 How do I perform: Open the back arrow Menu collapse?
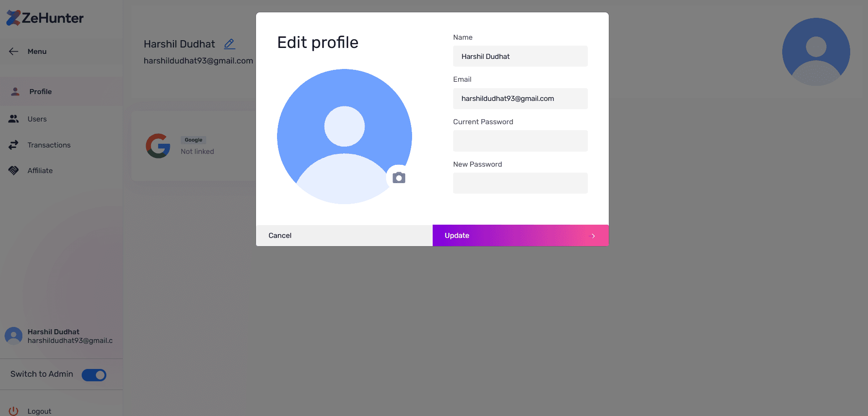[14, 51]
